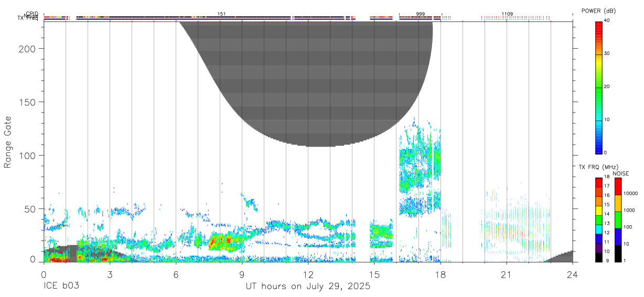The height and width of the screenshot is (297, 644).
Task: Click the 3 tick on UT hours axis
Action: [110, 274]
